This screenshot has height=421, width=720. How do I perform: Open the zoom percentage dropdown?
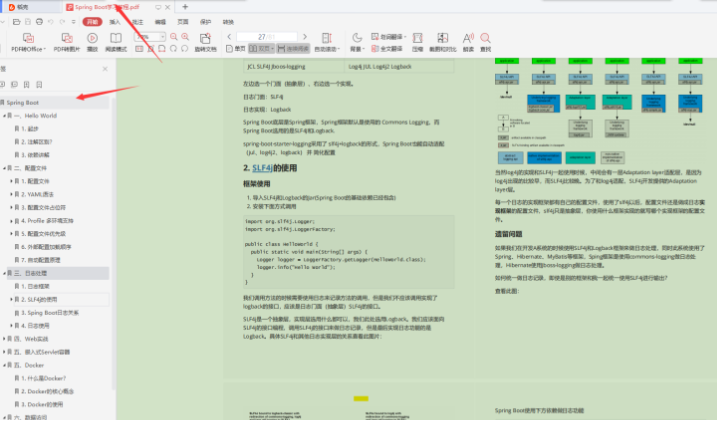[163, 37]
